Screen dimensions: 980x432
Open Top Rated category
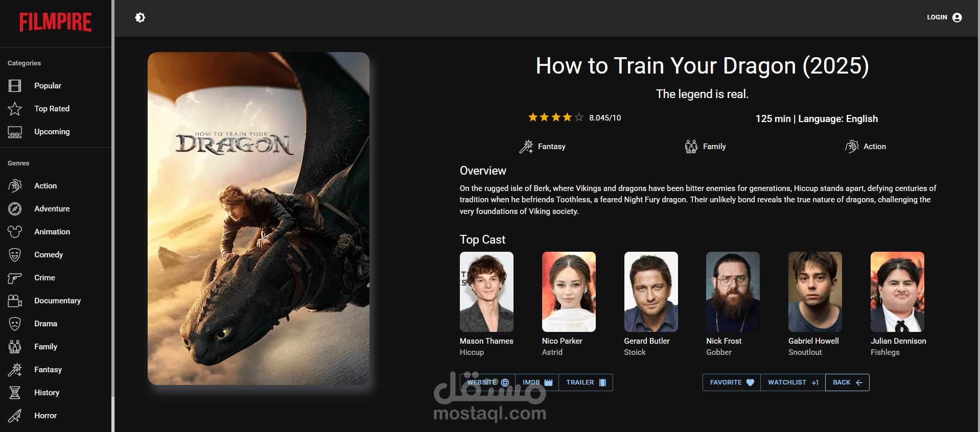(56, 109)
